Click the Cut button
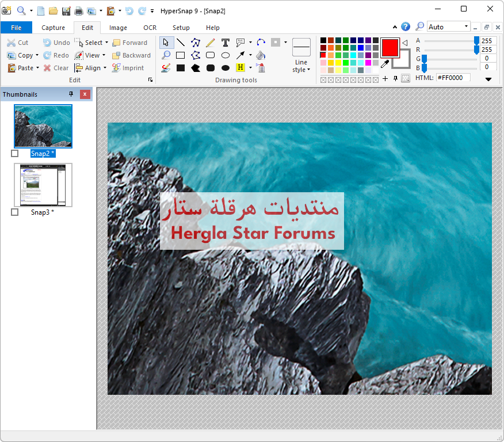 point(18,43)
